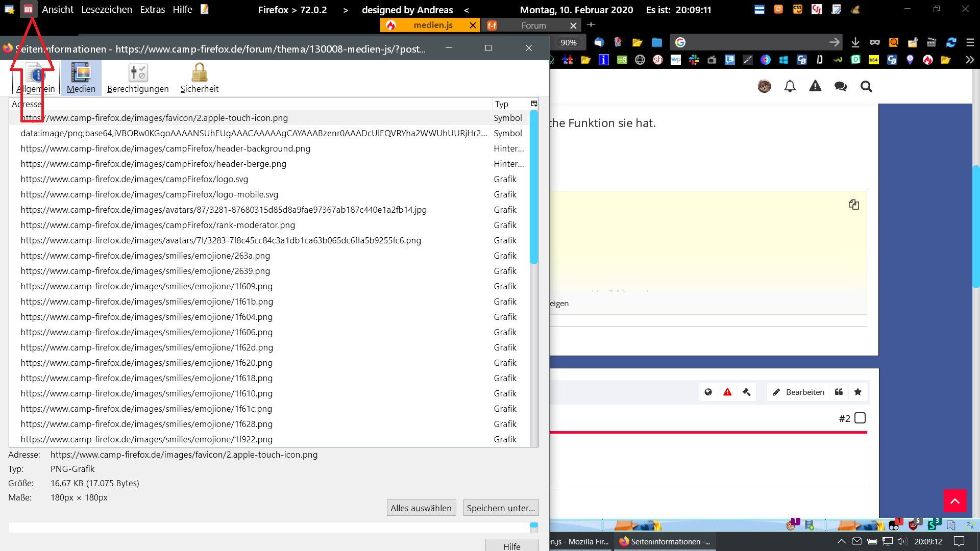980x551 pixels.
Task: Click the downloads arrow toolbar icon
Action: [x=855, y=42]
